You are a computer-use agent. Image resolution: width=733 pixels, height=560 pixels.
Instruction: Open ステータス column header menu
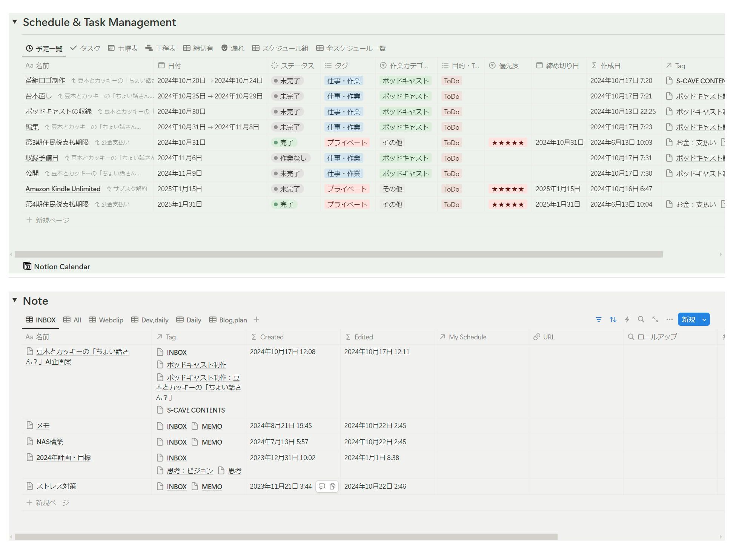coord(293,66)
